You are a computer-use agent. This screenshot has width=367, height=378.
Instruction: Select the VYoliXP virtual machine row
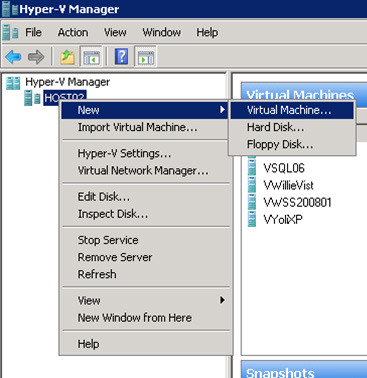(x=283, y=220)
